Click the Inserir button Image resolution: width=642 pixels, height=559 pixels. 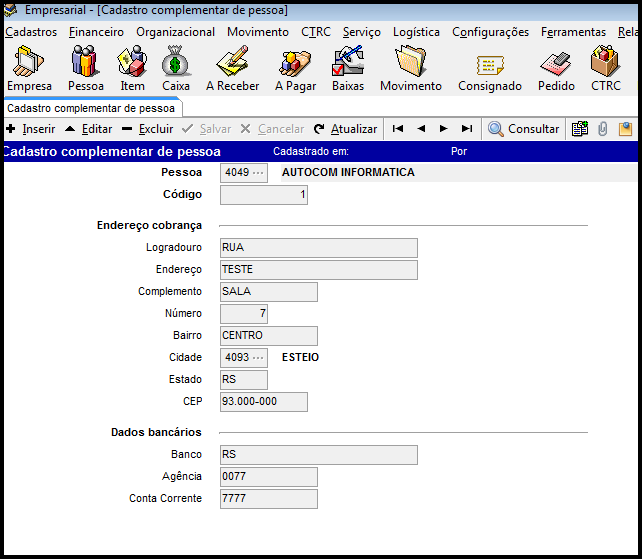tap(30, 129)
